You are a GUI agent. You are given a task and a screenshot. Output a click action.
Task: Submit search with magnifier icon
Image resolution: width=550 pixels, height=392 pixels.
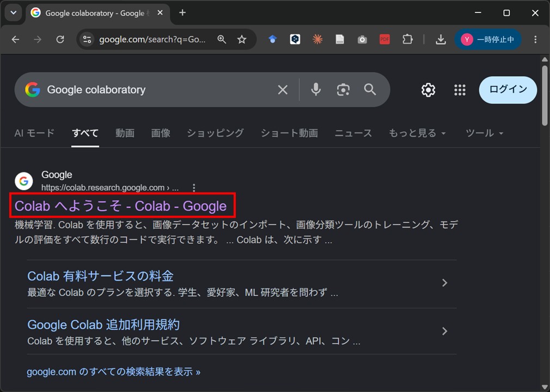click(x=370, y=90)
